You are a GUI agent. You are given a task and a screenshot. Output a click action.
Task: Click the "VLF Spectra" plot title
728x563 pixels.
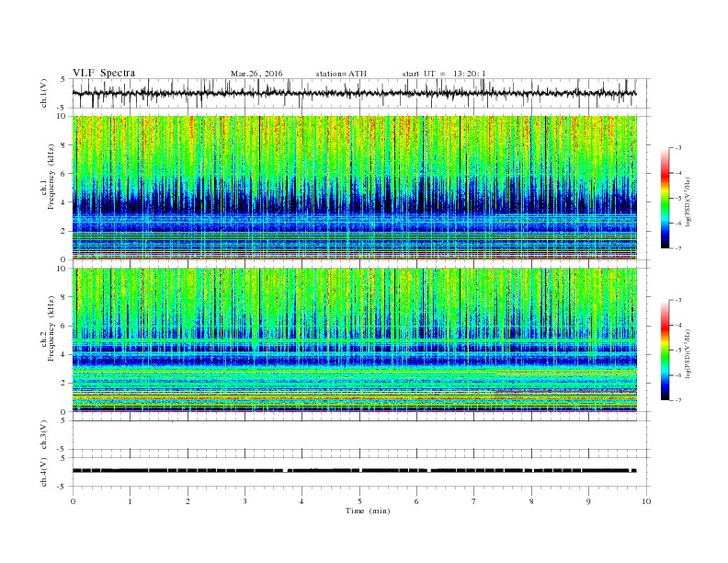104,73
